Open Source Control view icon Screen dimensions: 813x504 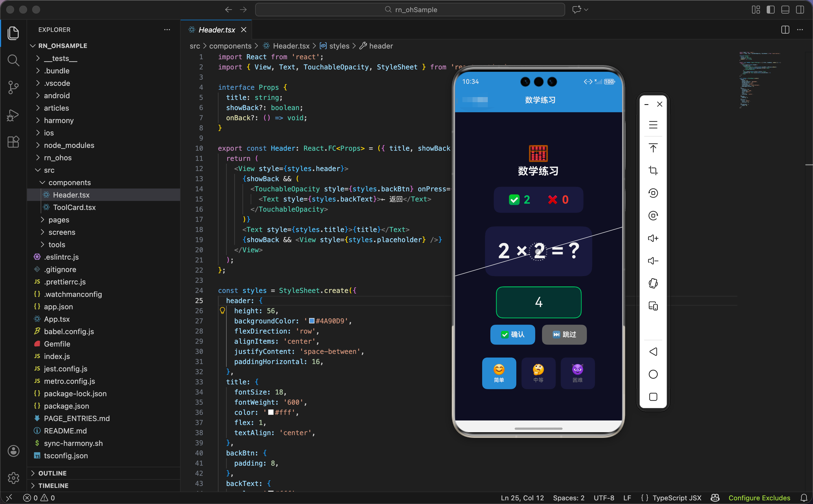click(x=13, y=88)
